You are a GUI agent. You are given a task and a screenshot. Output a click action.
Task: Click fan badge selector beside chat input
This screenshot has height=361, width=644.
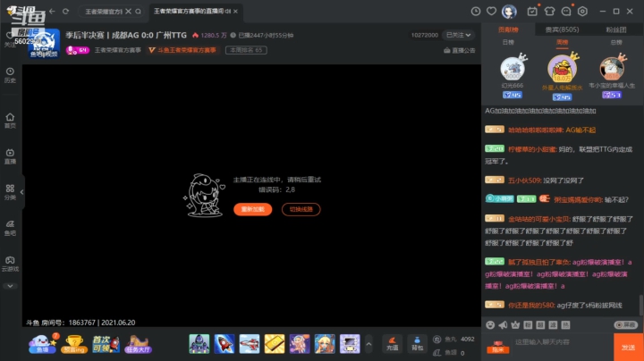click(498, 347)
